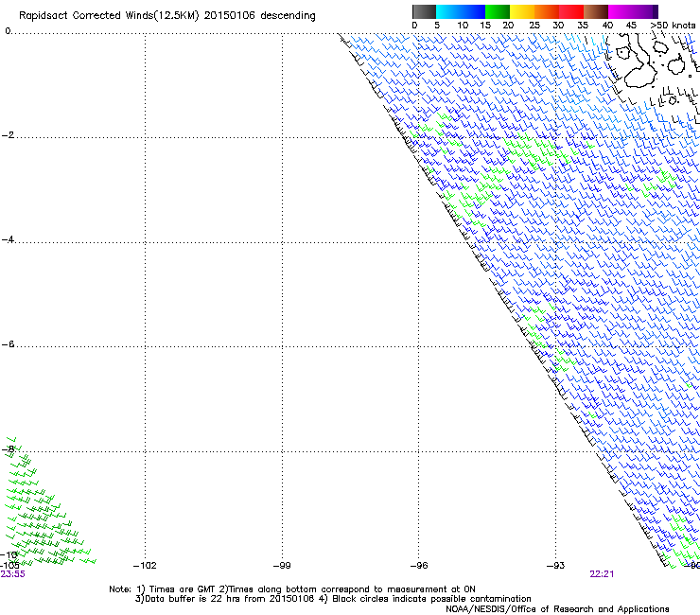
Task: Click the '10' legend tick label
Action: [x=463, y=26]
